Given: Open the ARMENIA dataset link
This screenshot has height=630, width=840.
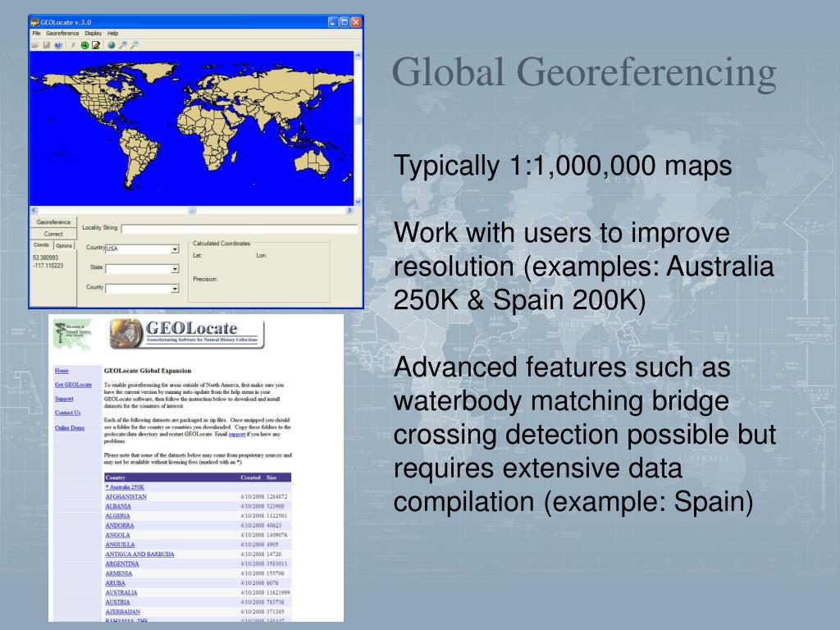Looking at the screenshot, I should click(x=118, y=573).
